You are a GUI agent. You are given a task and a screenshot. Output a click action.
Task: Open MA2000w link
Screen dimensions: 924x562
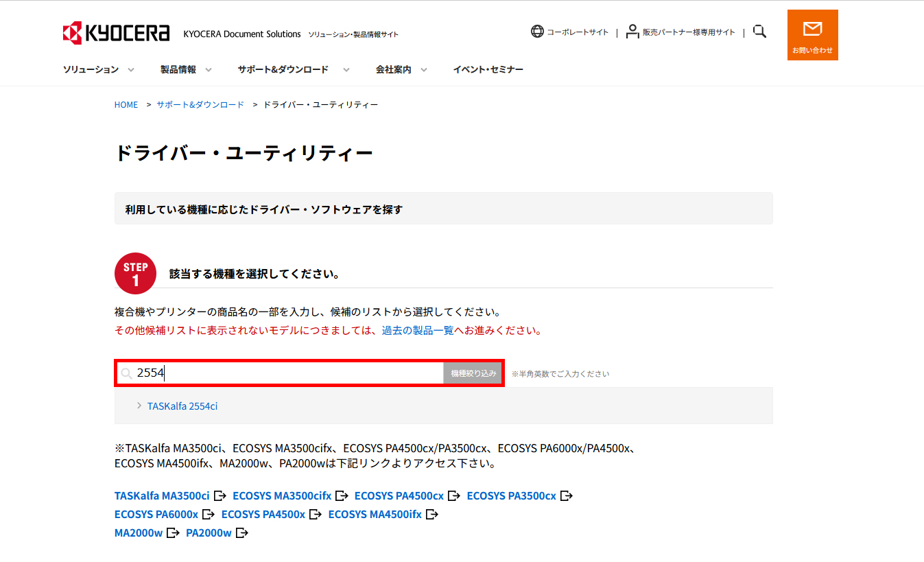point(139,532)
